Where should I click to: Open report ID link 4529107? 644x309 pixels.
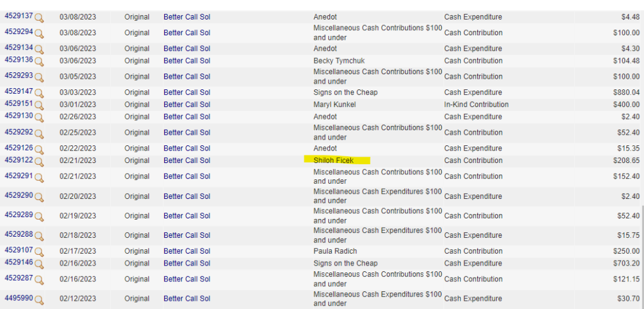pos(19,250)
